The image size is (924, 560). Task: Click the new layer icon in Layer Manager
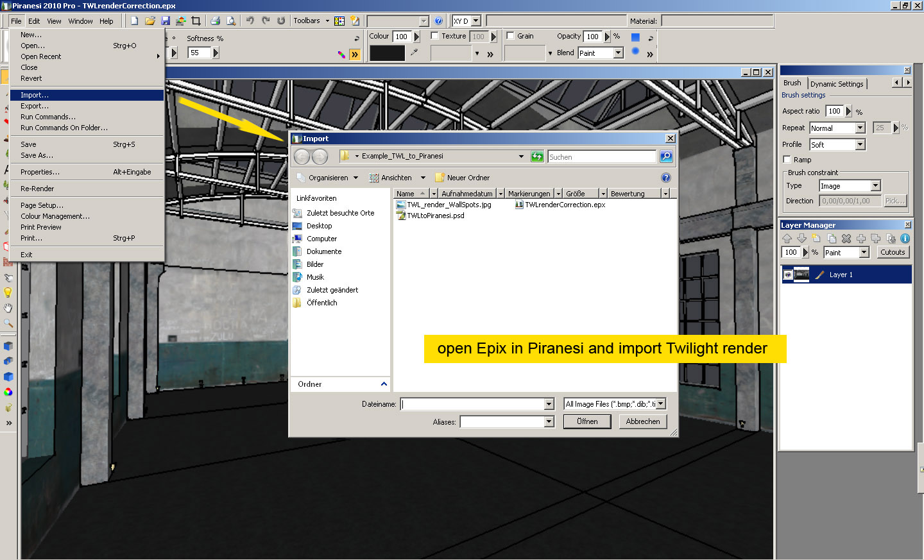[816, 238]
